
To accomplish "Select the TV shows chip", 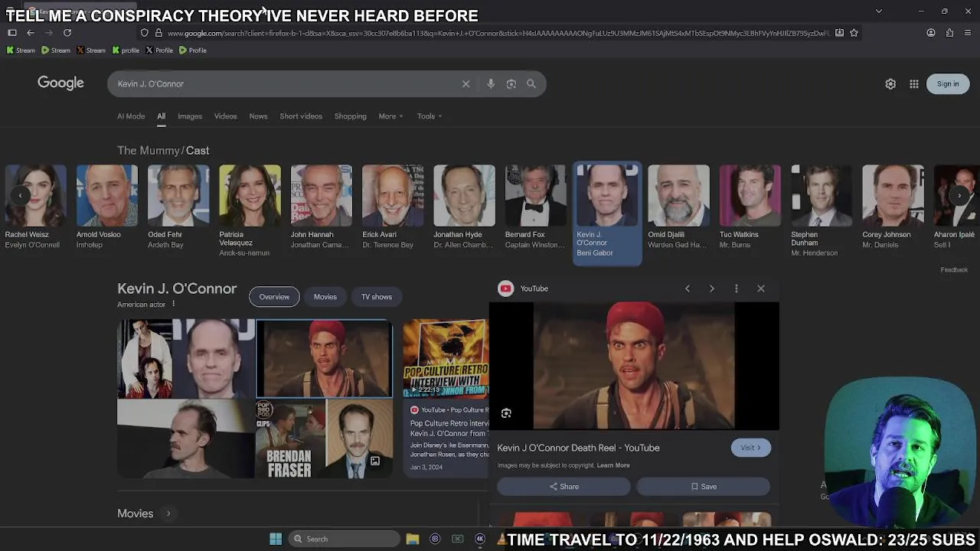I will tap(377, 297).
